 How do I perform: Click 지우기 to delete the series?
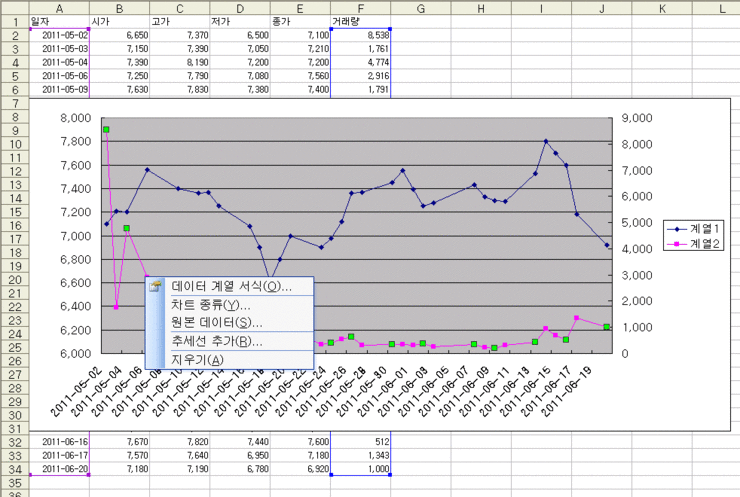197,360
